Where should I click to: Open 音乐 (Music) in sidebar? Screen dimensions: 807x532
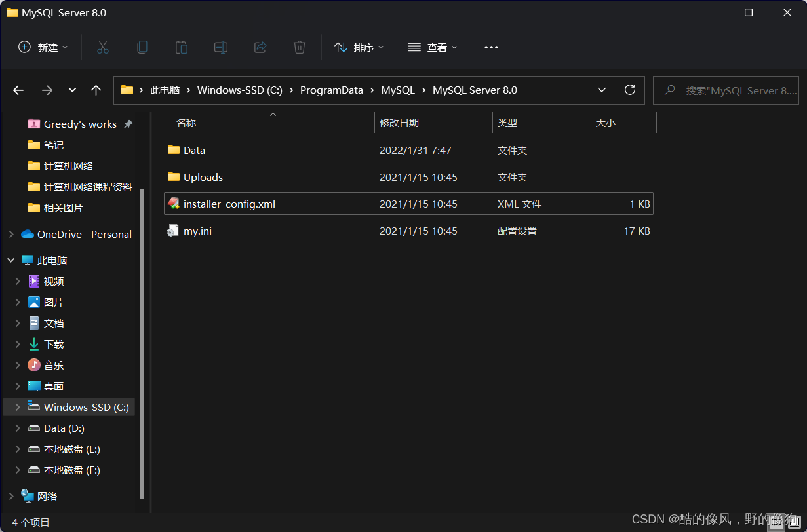(46, 365)
